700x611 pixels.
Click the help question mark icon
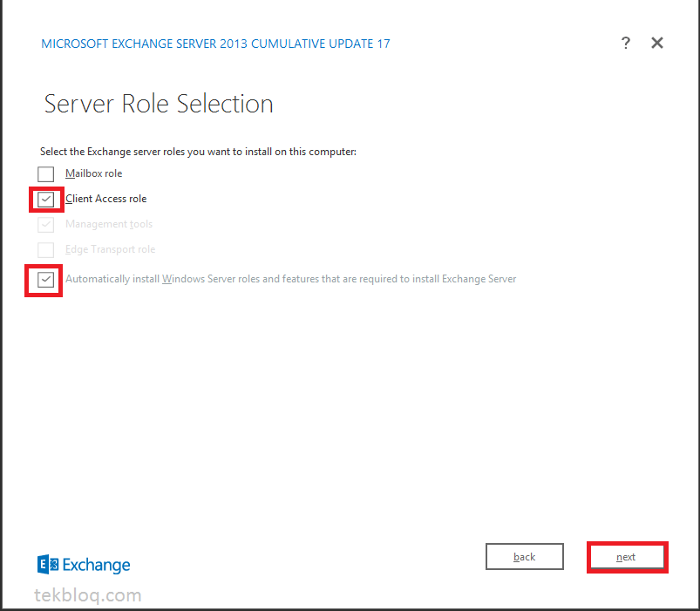626,43
